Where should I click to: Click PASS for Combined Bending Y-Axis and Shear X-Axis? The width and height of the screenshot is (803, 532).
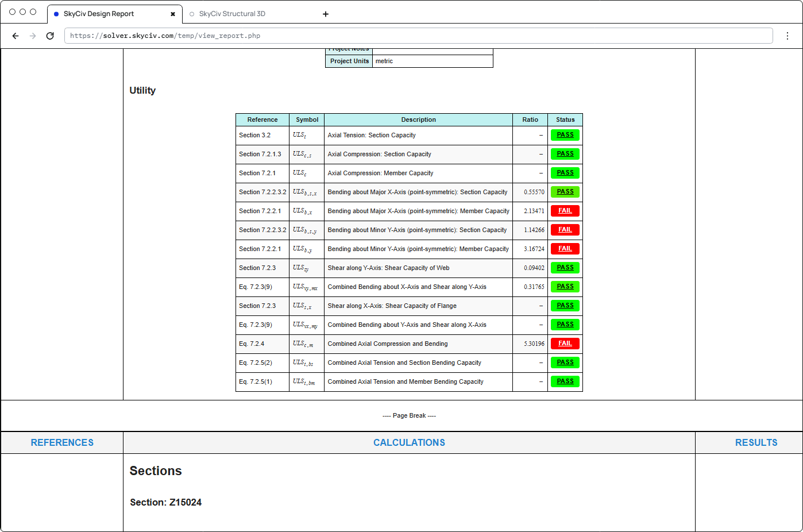(x=565, y=325)
